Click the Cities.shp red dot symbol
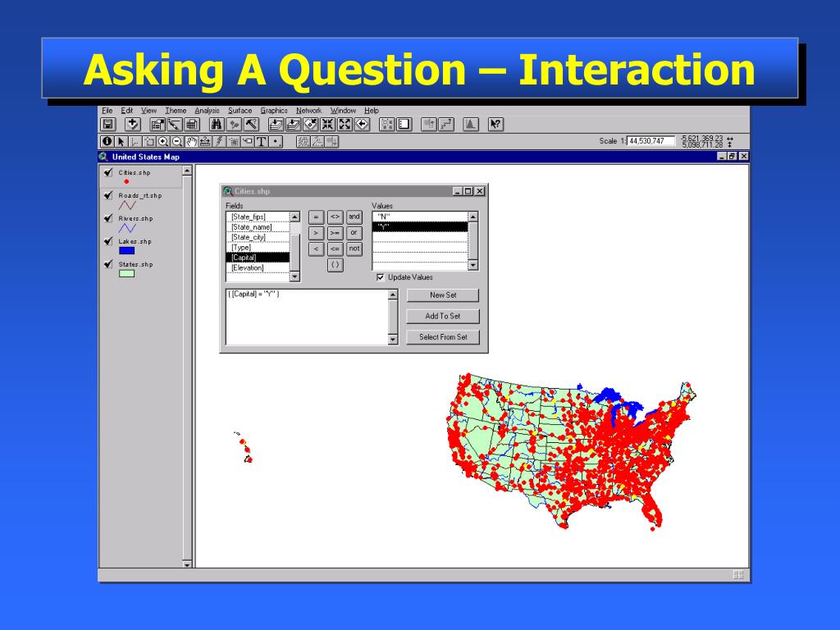The width and height of the screenshot is (840, 630). click(x=126, y=181)
